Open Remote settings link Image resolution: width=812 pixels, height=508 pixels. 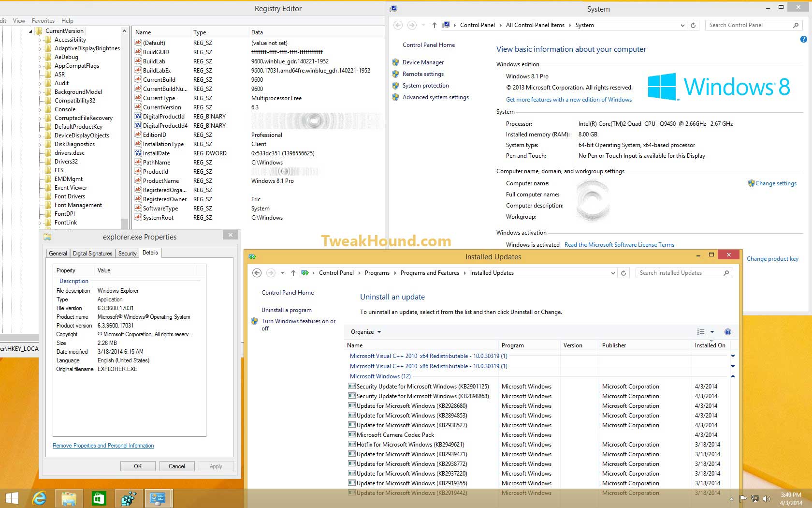point(423,74)
